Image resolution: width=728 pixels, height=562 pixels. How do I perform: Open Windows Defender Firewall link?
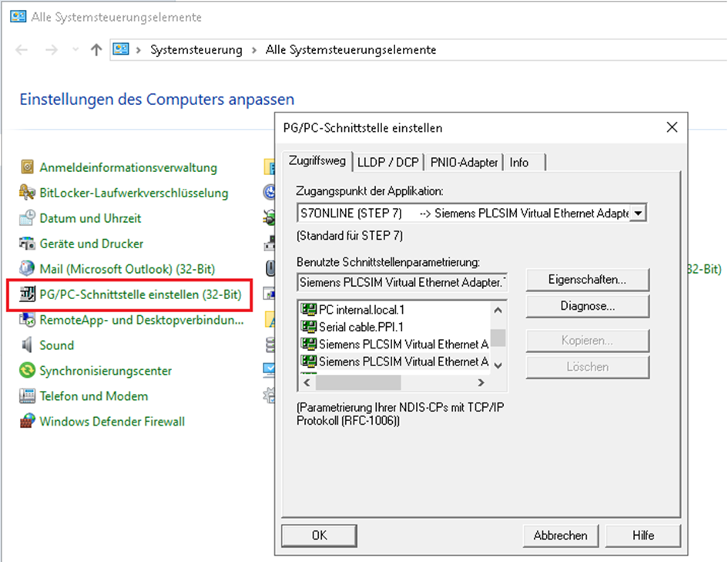click(x=112, y=421)
